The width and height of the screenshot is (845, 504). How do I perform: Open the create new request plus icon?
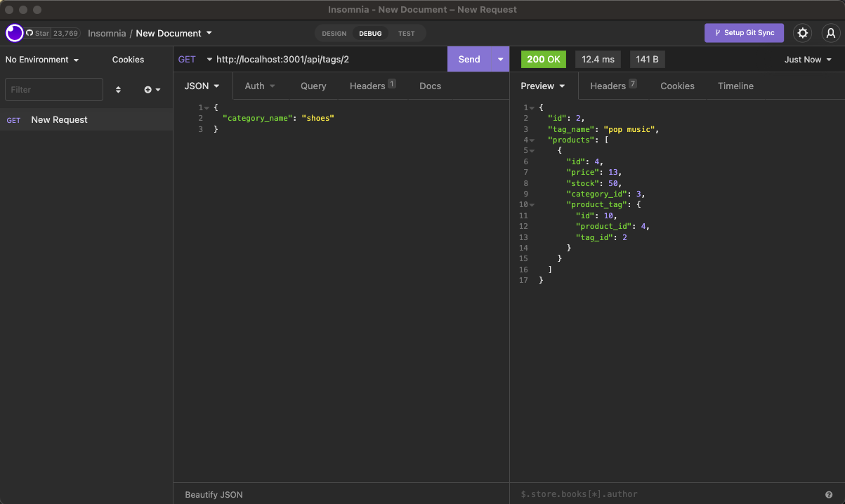(148, 89)
